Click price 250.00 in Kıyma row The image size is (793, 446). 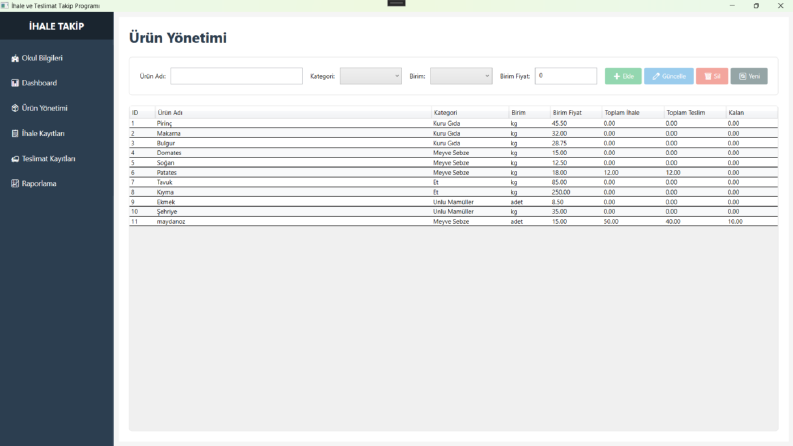[561, 192]
